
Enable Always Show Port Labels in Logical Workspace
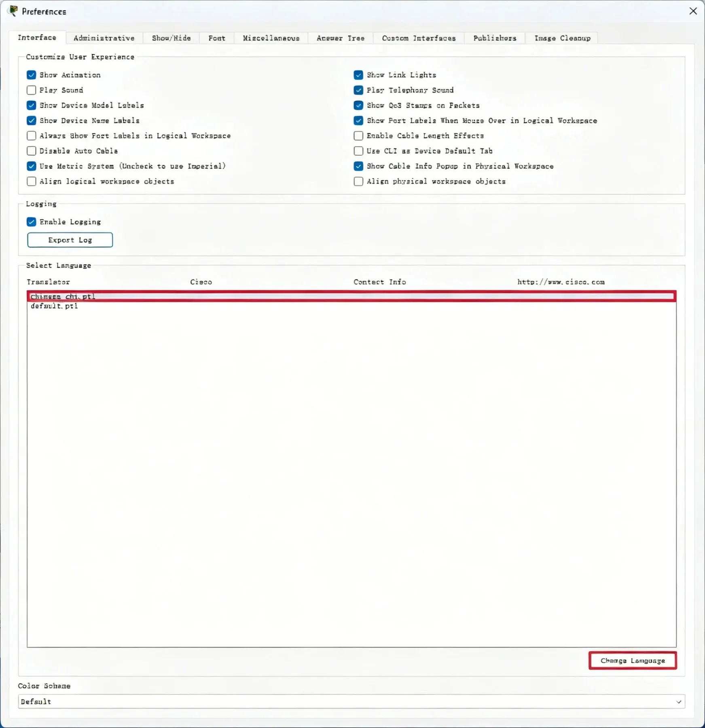coord(31,135)
